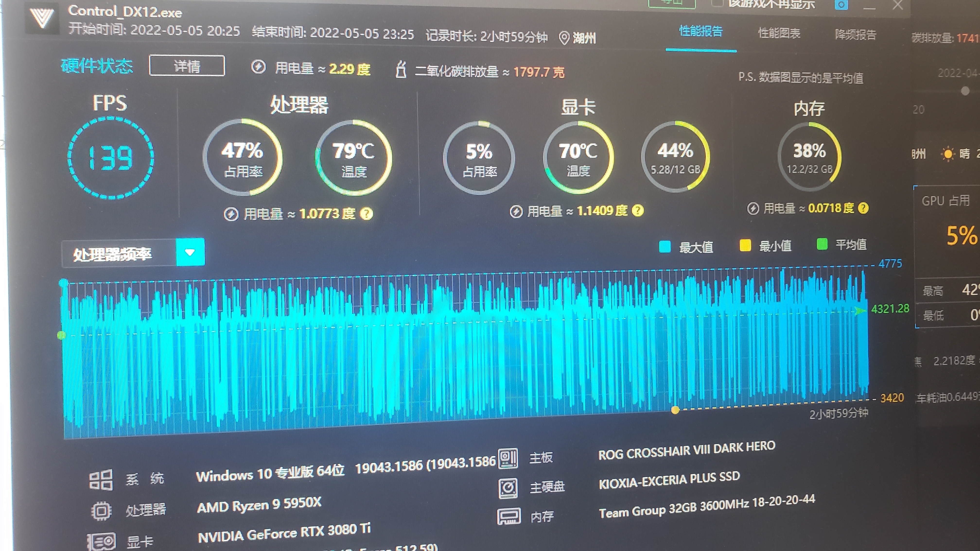Click the AMD Ryzen 9 5950X entry

tap(259, 505)
